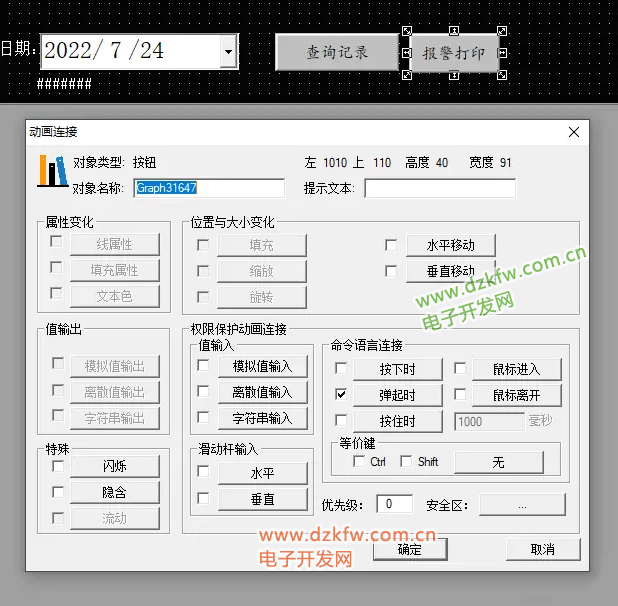
Task: Enable the 鼠标进入 checkbox
Action: [460, 369]
